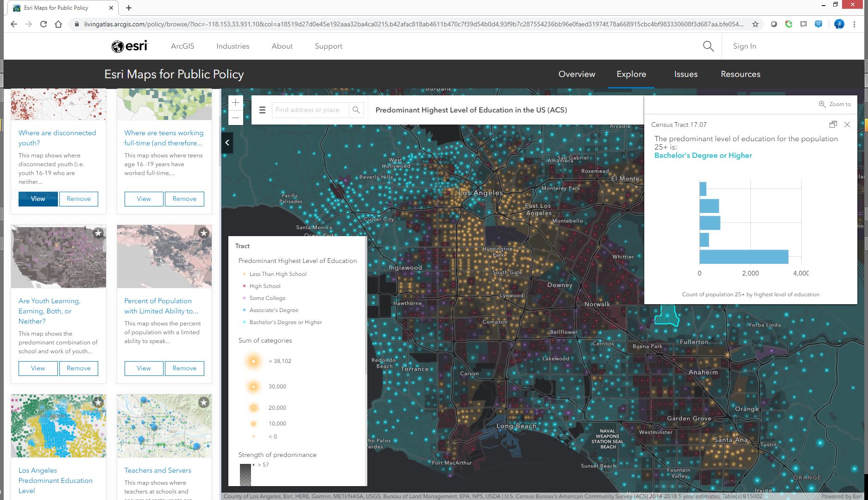The width and height of the screenshot is (868, 500).
Task: Click the longest bar in education chart
Action: pyautogui.click(x=744, y=257)
